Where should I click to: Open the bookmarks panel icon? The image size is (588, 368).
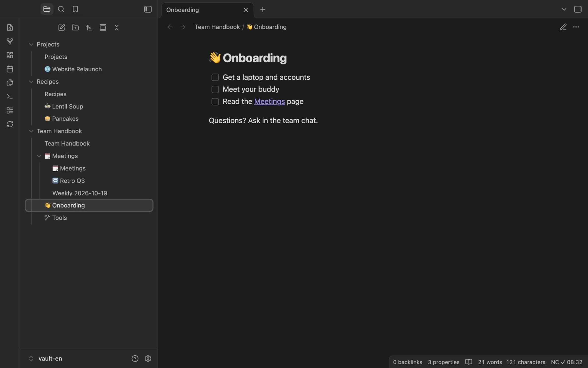click(x=75, y=9)
